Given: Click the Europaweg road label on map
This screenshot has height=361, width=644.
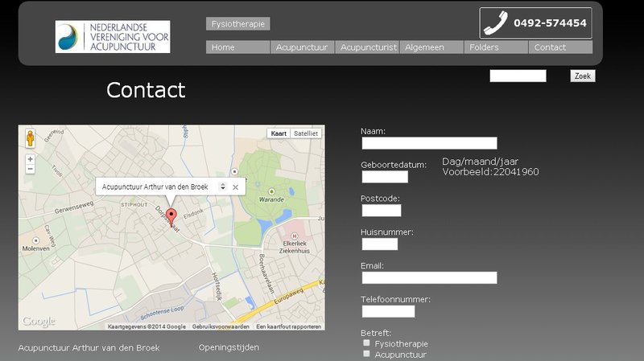Looking at the screenshot, I should point(289,296).
